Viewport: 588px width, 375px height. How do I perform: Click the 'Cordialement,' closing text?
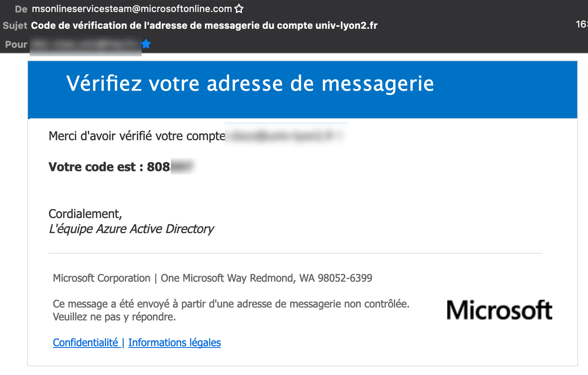[86, 214]
